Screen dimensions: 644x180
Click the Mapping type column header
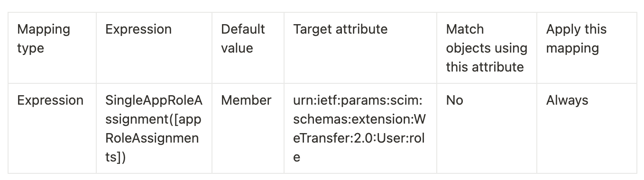click(x=44, y=39)
